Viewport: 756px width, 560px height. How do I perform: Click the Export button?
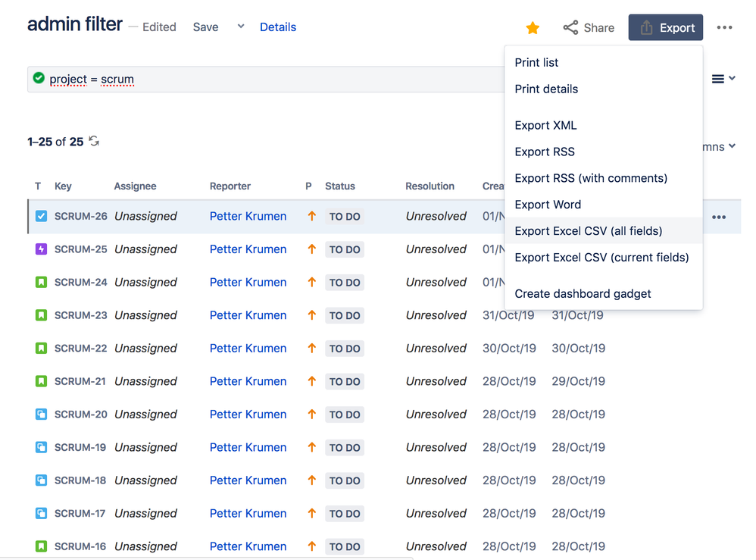point(665,27)
